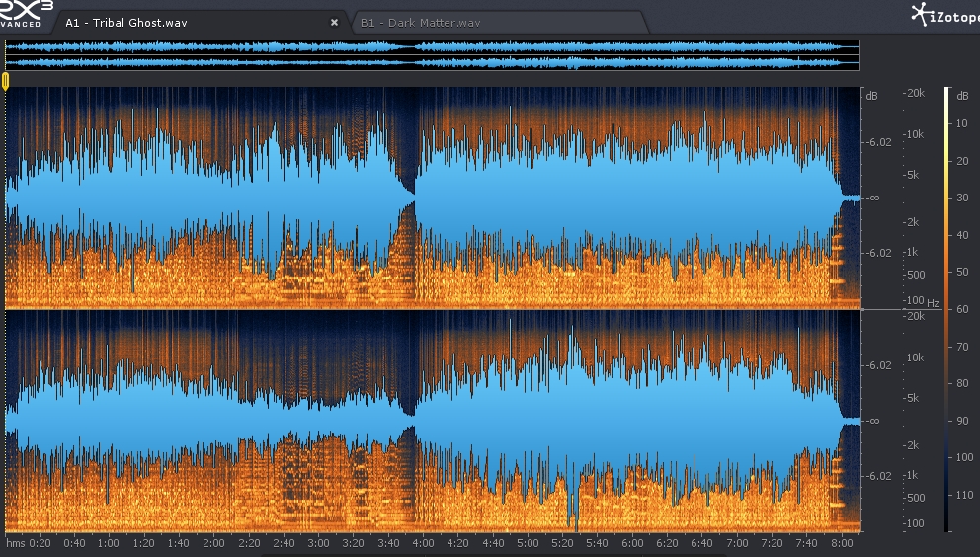
Task: Close the Tribal Ghost.wav tab
Action: point(334,22)
